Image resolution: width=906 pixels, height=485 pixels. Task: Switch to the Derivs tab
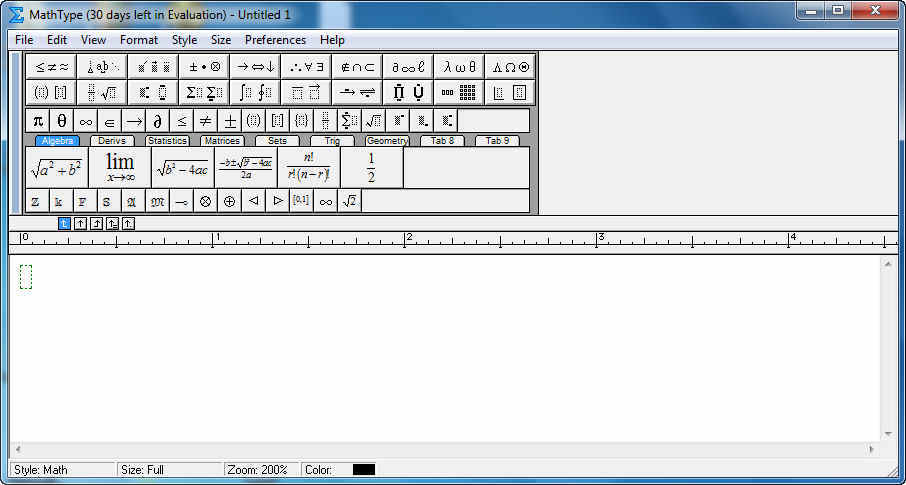(112, 140)
